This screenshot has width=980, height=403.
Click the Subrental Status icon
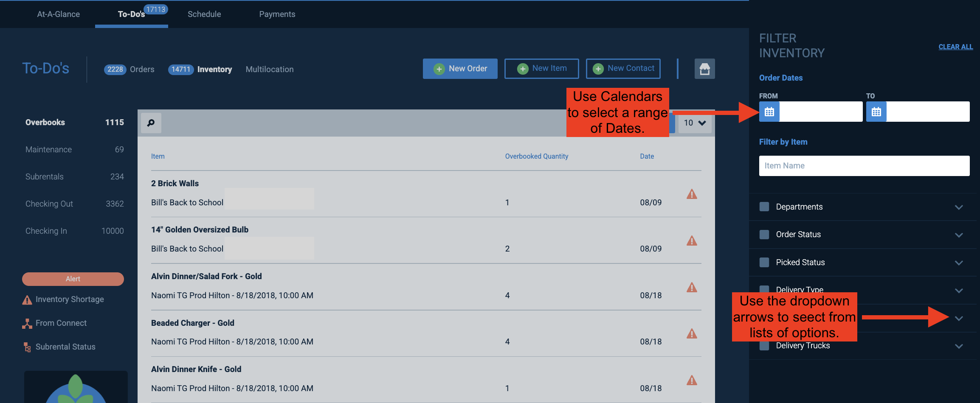click(27, 347)
